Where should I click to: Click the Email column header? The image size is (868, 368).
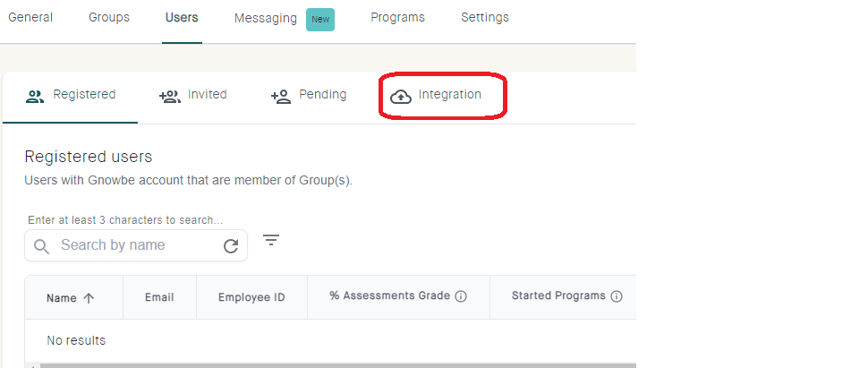[x=159, y=297]
